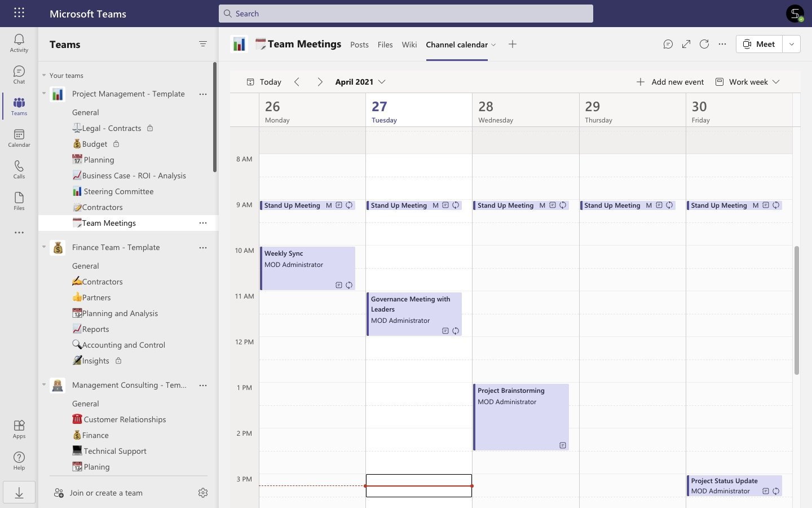This screenshot has width=812, height=508.
Task: Collapse the Management Consulting team
Action: (44, 385)
